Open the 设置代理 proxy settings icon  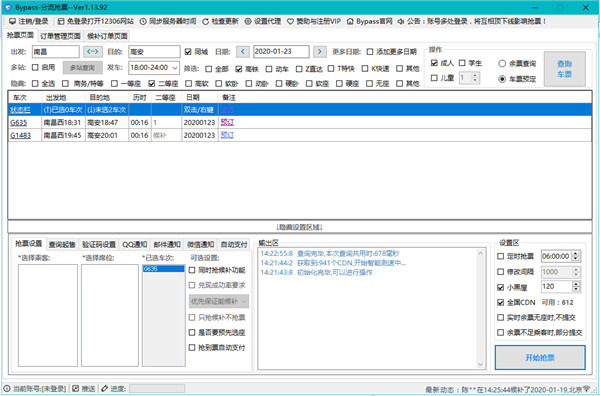(x=248, y=21)
